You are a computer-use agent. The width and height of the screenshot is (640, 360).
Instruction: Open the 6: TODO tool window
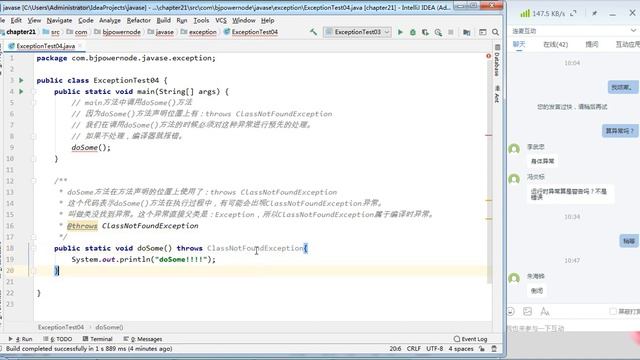(58, 339)
